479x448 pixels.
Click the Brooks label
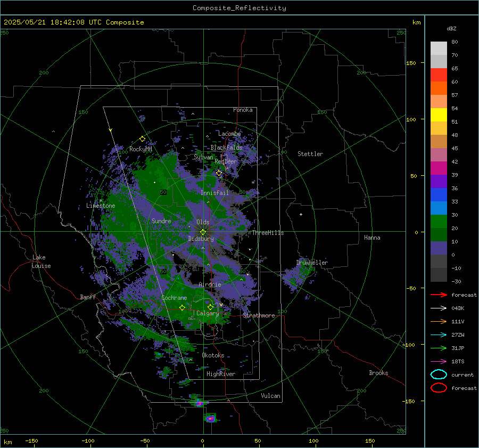coord(378,373)
